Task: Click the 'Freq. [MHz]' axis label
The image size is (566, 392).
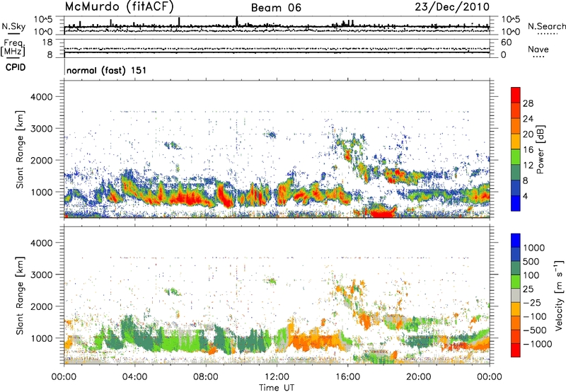Action: click(x=13, y=48)
